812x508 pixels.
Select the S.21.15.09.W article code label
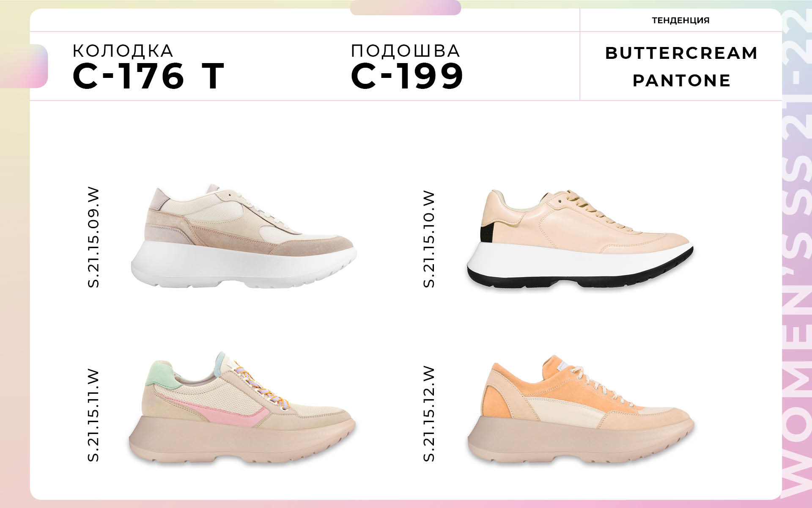tap(93, 237)
